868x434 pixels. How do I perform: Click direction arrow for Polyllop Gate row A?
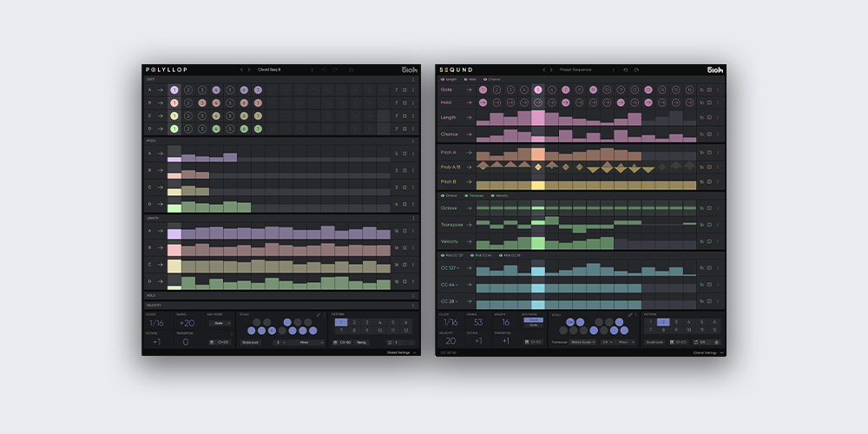tap(160, 89)
